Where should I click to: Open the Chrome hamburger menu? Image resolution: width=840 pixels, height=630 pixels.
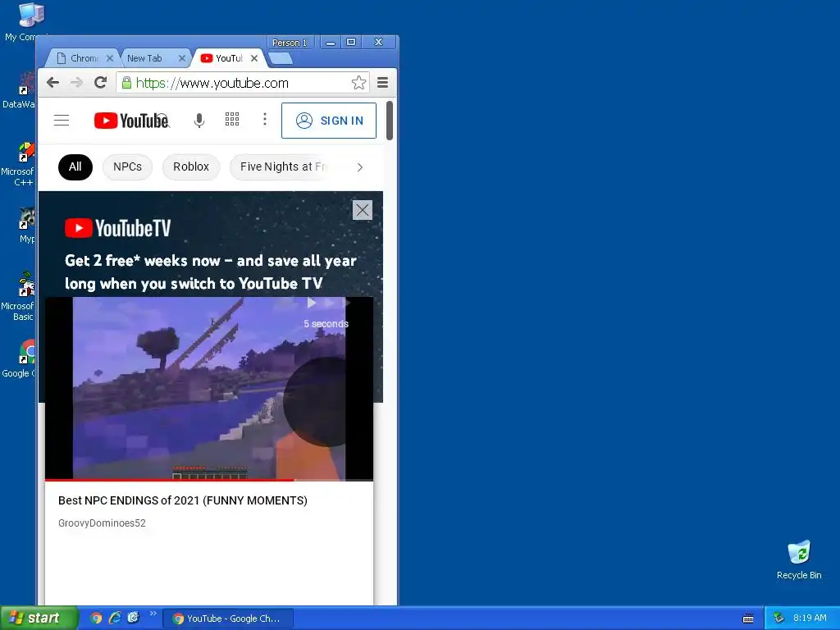pyautogui.click(x=382, y=83)
